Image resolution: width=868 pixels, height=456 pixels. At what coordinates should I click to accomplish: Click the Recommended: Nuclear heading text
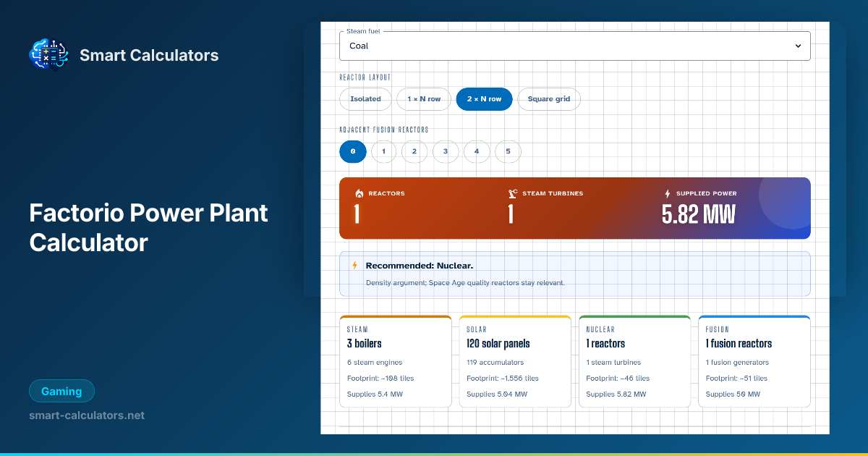(x=420, y=266)
